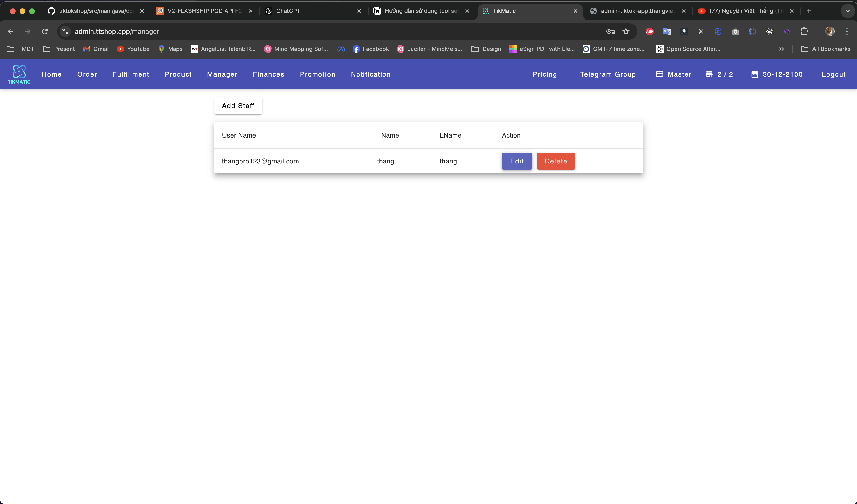857x504 pixels.
Task: Reload the page
Action: 45,31
